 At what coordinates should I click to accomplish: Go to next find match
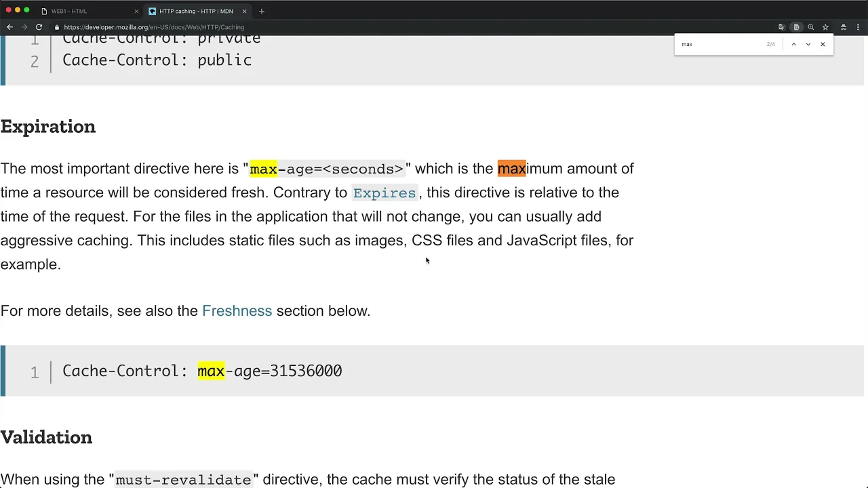tap(808, 44)
